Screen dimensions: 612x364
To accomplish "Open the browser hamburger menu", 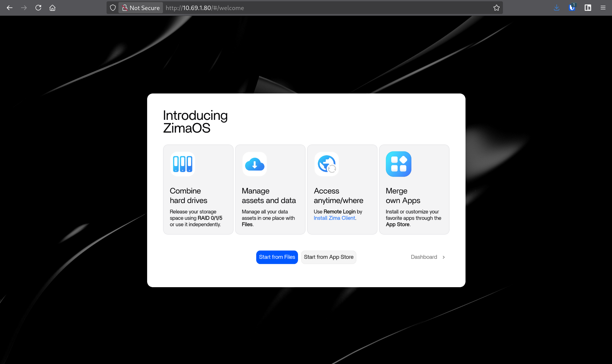I will (x=603, y=8).
